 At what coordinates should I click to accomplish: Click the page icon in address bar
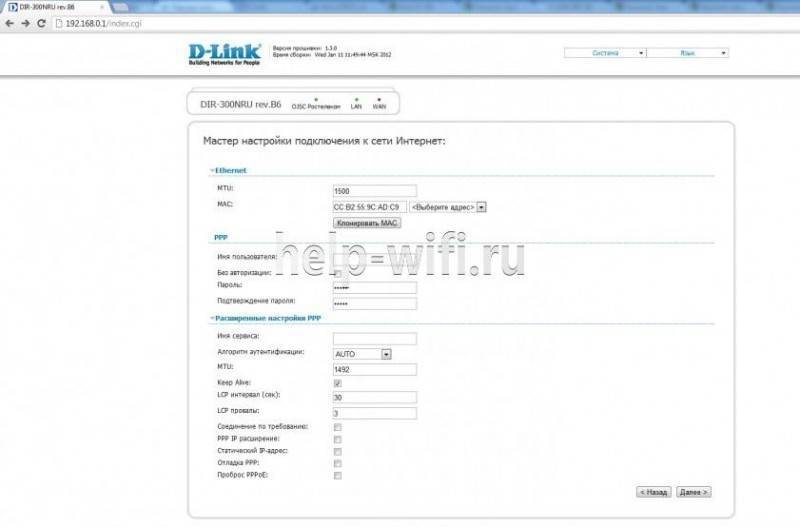click(59, 23)
